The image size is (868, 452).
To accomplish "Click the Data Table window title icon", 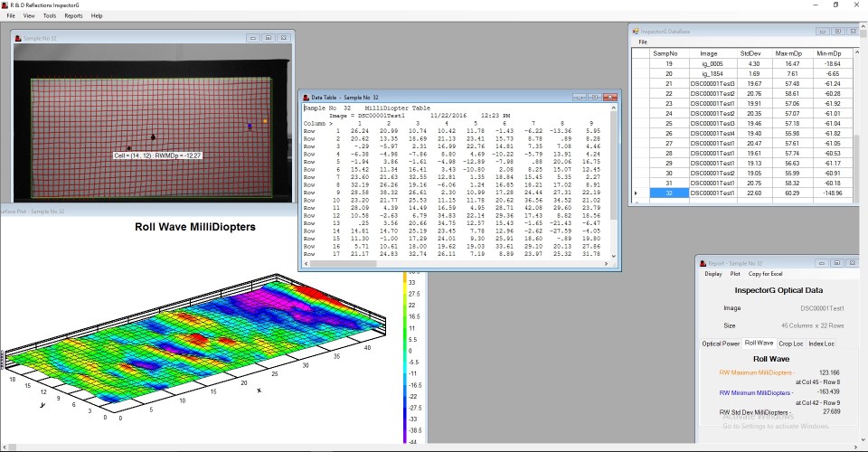I will (x=306, y=97).
